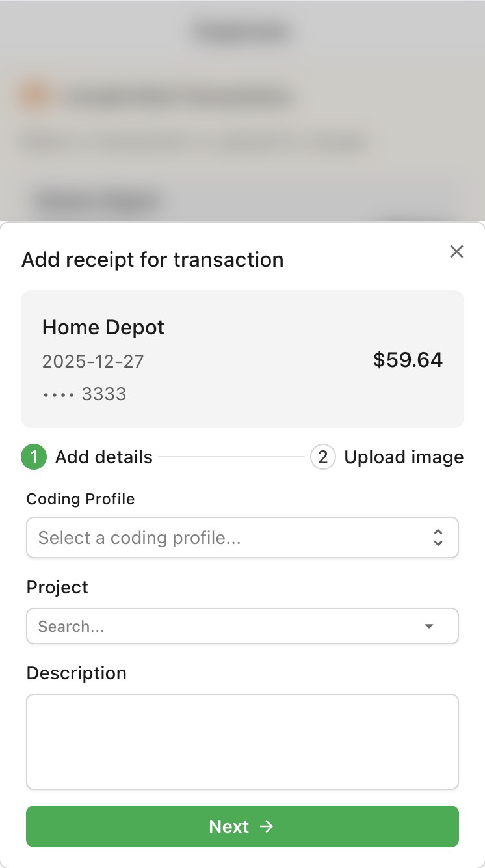This screenshot has height=868, width=485.
Task: Click the masked card dots before 3333
Action: (59, 394)
